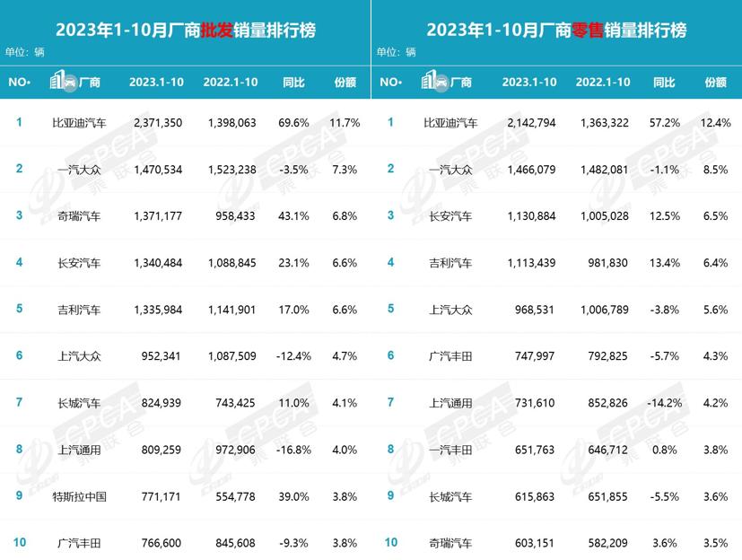742x560 pixels.
Task: Click 长城汽车 in the wholesale ranking
Action: pos(79,403)
